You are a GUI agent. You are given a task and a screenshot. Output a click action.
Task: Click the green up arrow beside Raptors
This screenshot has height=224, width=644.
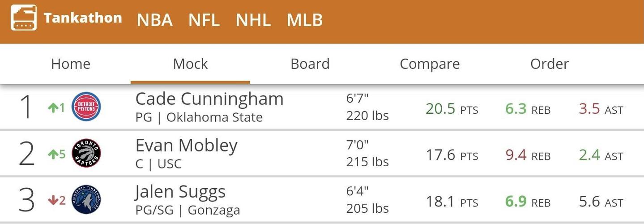[53, 155]
